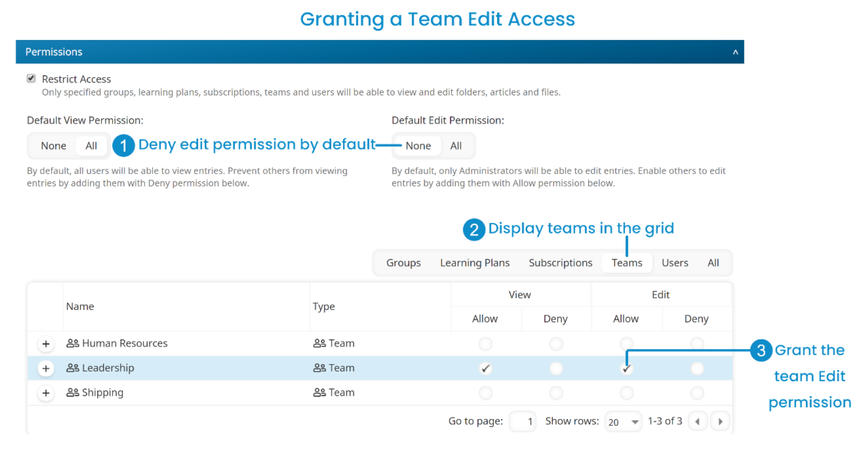Click the Leadership name text
Screen dimensions: 868x452
click(x=108, y=368)
